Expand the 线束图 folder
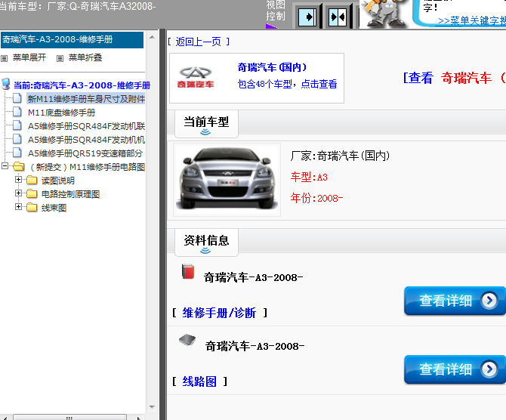Screen dimensions: 506x420 18,207
